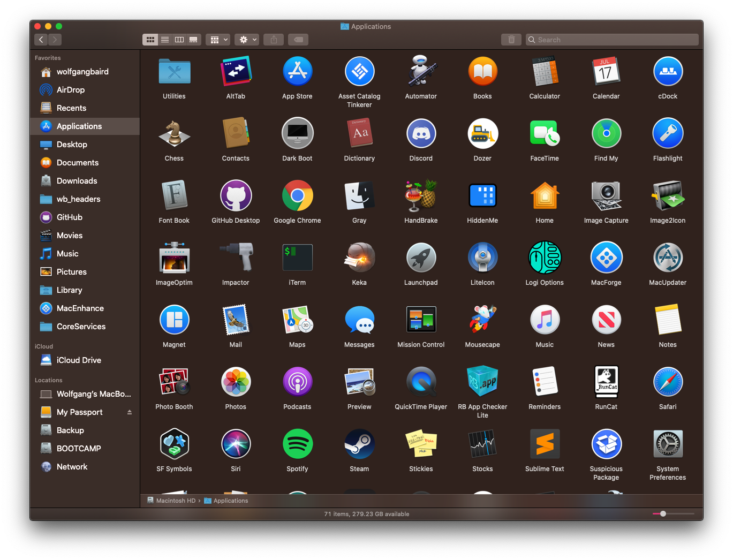Open the Backup drive in sidebar
The height and width of the screenshot is (560, 733).
coord(85,430)
